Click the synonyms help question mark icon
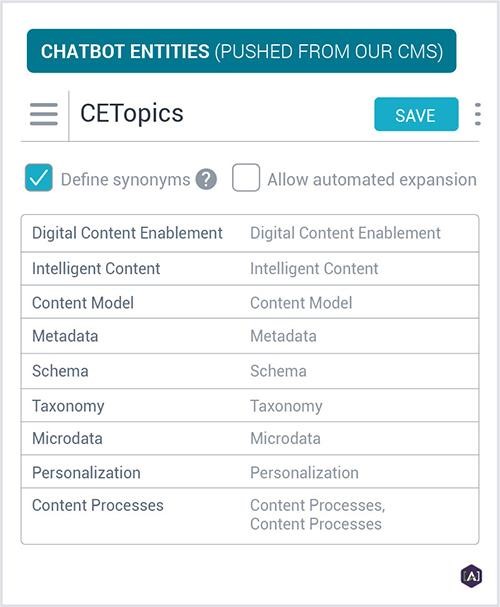 [206, 180]
